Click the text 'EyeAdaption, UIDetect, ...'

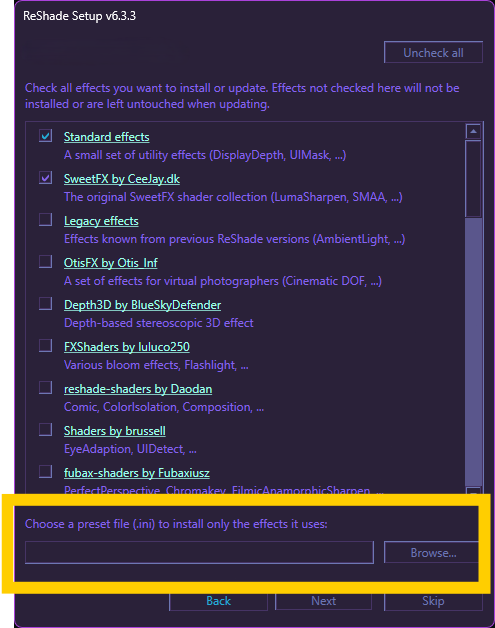coord(130,449)
